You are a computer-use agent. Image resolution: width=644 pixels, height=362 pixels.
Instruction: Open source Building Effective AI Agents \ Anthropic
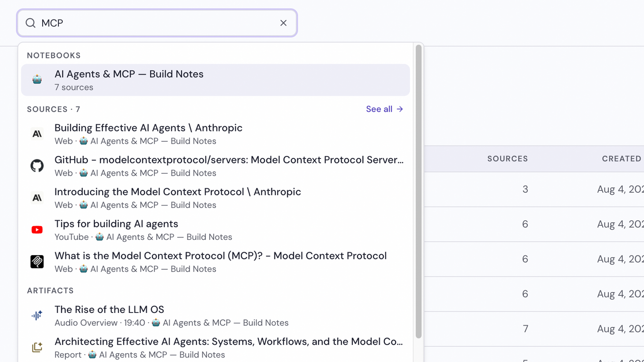(148, 128)
